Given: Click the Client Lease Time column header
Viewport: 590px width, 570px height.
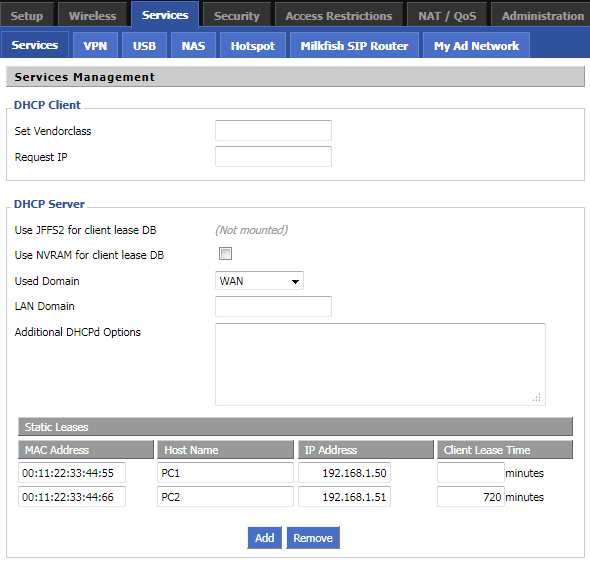Looking at the screenshot, I should tap(505, 450).
